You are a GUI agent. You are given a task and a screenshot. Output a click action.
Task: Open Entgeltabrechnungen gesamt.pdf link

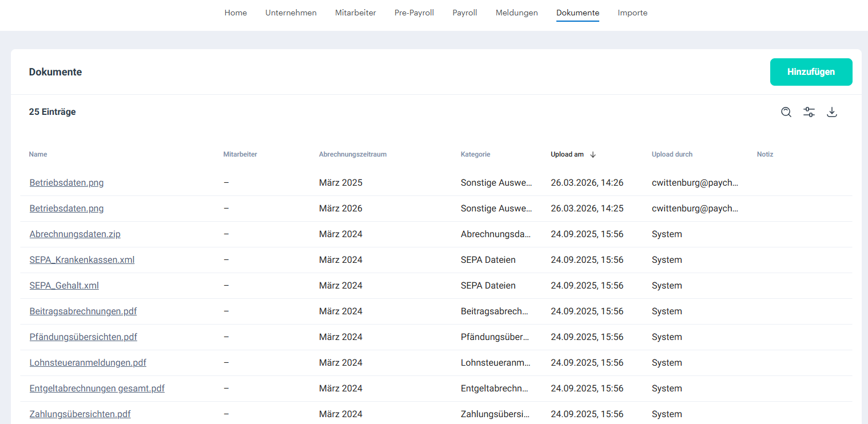point(97,389)
